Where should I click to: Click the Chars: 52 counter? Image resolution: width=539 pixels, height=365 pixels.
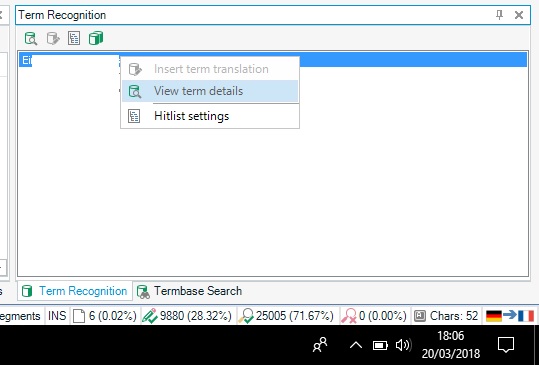pyautogui.click(x=446, y=316)
